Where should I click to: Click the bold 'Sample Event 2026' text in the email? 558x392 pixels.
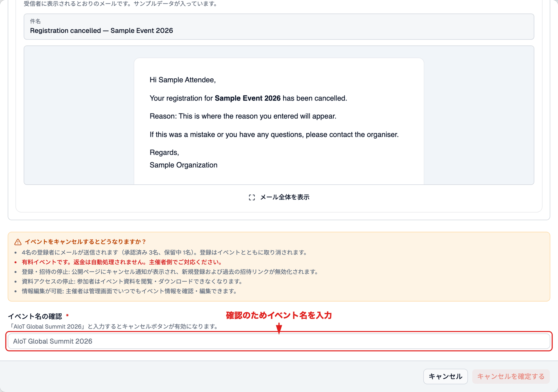point(248,98)
